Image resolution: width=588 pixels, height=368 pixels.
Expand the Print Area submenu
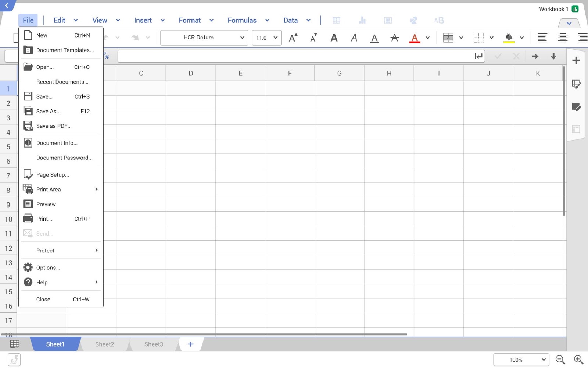coord(61,190)
